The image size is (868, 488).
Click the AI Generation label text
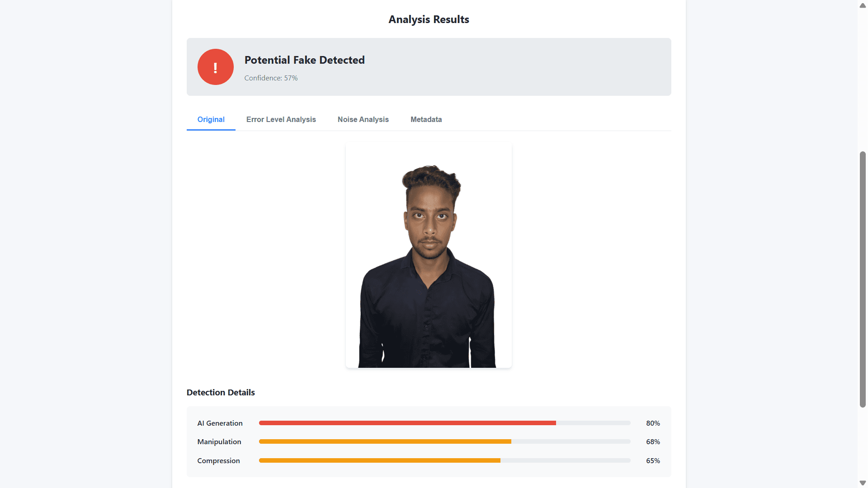[220, 423]
